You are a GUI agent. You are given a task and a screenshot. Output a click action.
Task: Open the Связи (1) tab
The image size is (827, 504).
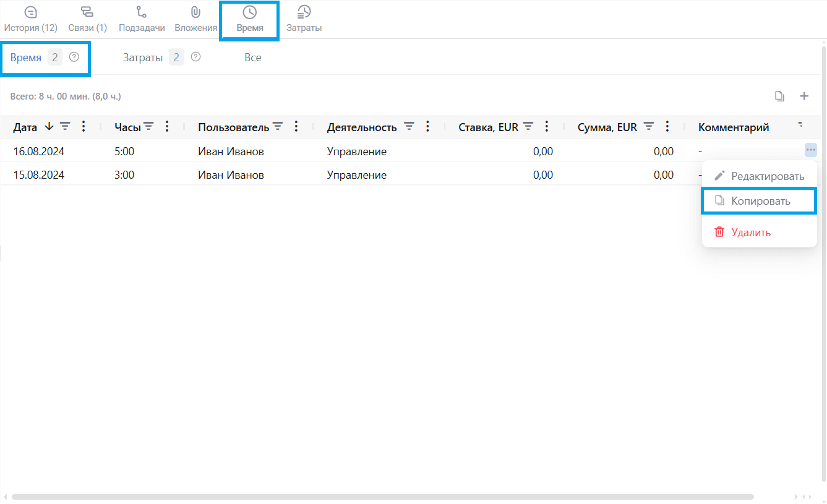coord(87,20)
